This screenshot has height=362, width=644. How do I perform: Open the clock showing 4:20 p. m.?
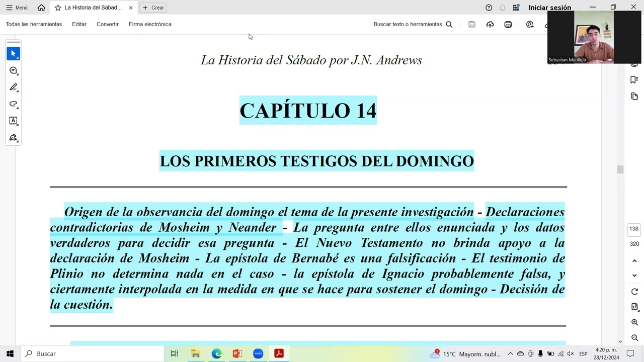[606, 353]
